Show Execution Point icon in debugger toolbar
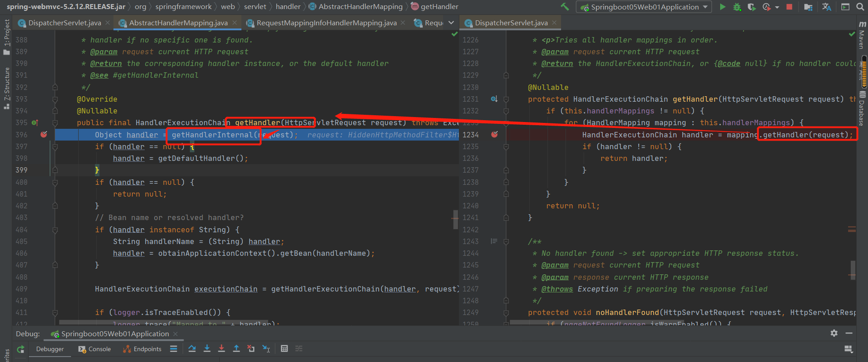Image resolution: width=868 pixels, height=362 pixels. (173, 348)
